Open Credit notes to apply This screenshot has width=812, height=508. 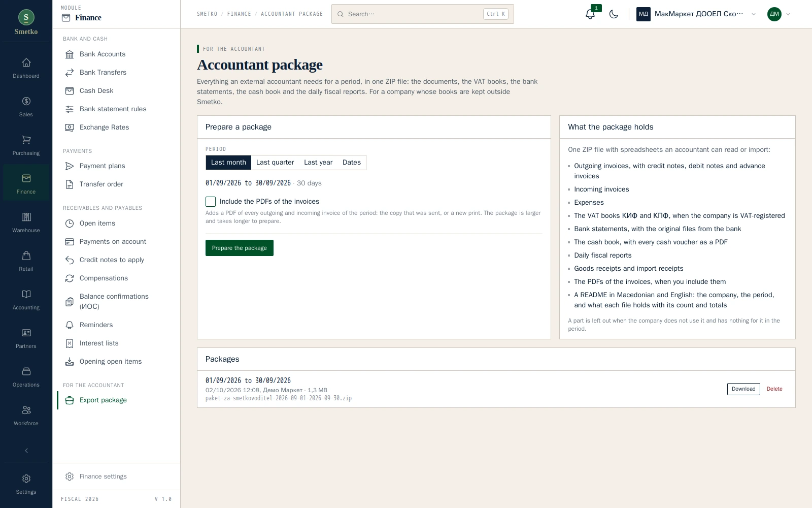116,260
